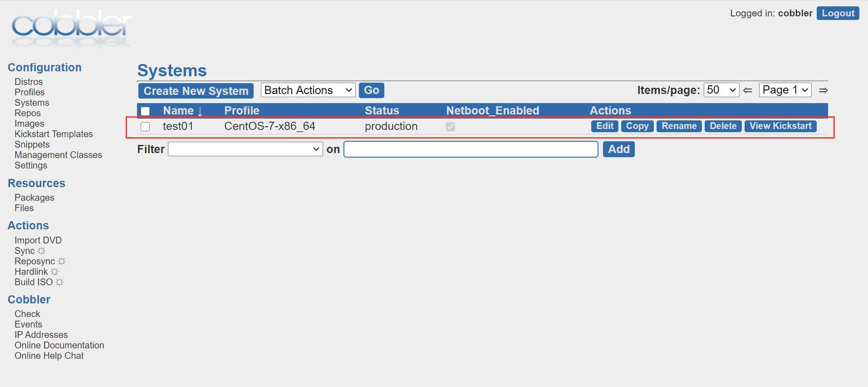Go to next page arrow

pos(823,90)
